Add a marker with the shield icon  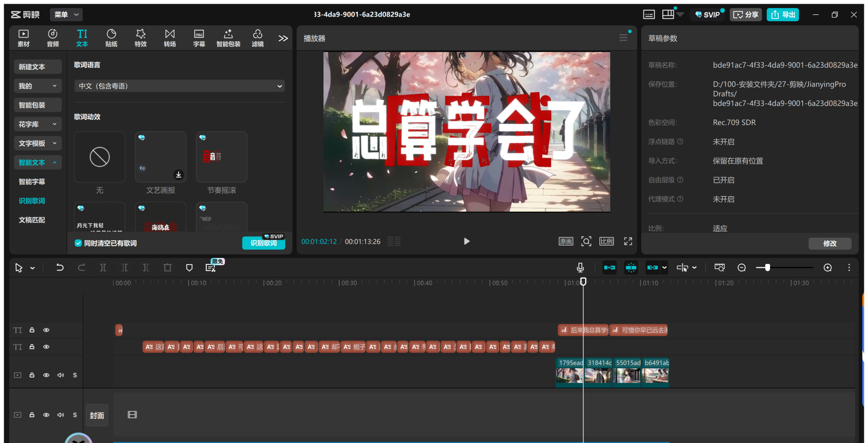[x=189, y=268]
